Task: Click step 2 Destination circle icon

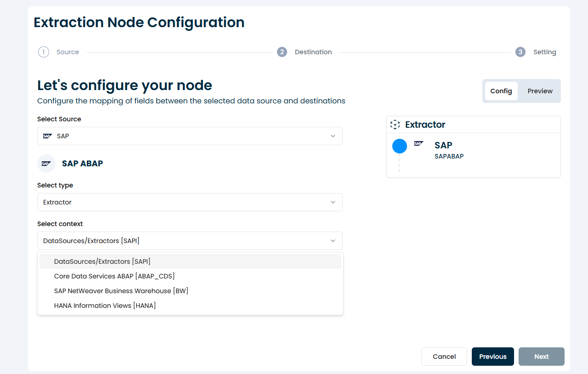Action: coord(282,52)
